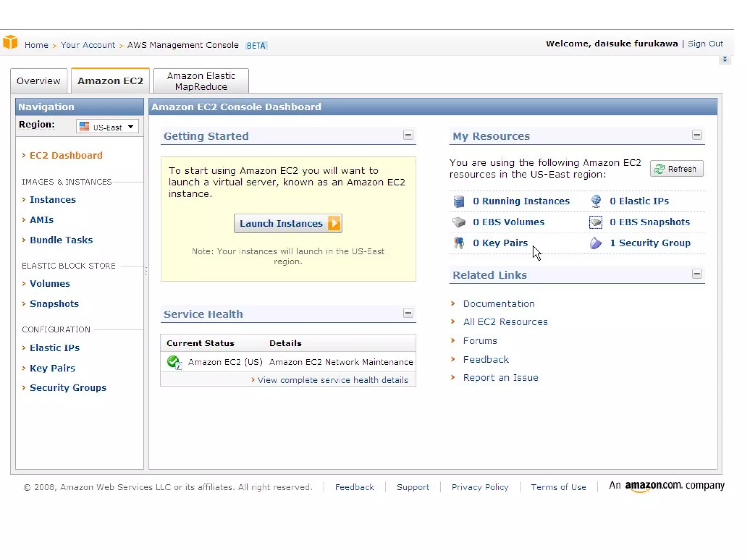
Task: Click the amazon.com company logo
Action: point(666,486)
